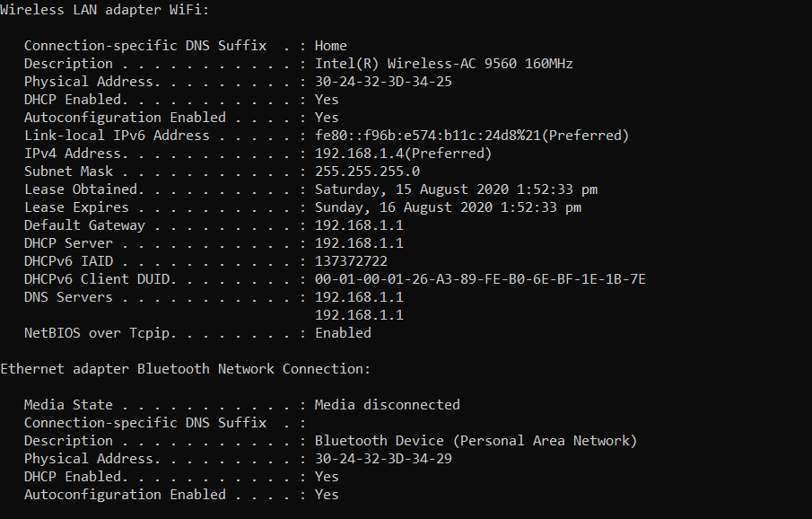Click the DHCPv6 IAID number 137372722

click(351, 261)
